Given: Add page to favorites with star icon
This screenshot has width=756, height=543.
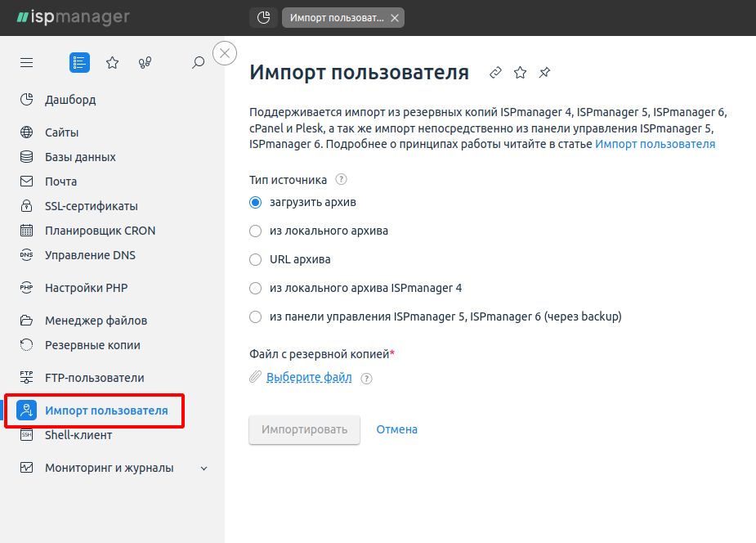Looking at the screenshot, I should [x=521, y=73].
